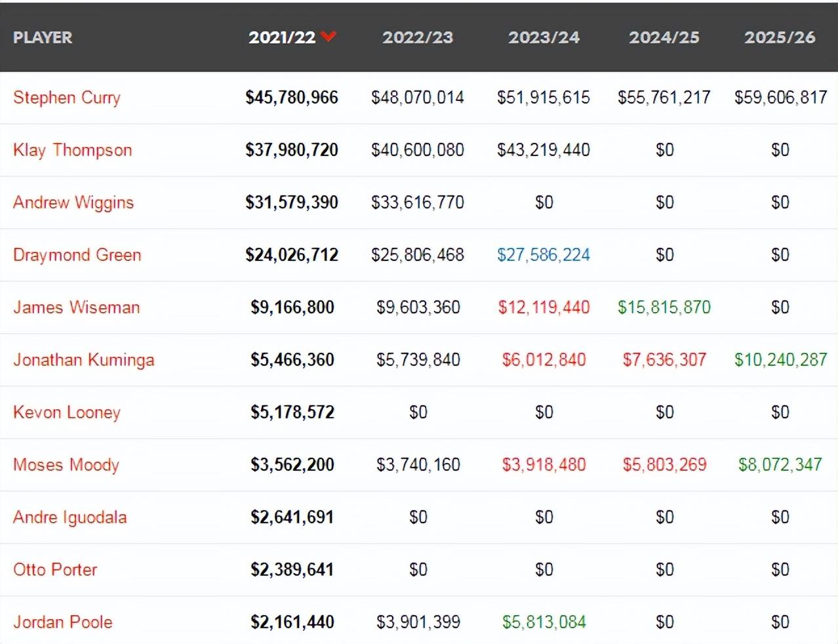Screen dimensions: 838x644
Task: Select Poole's $3,901,399 salary cell
Action: (x=418, y=622)
